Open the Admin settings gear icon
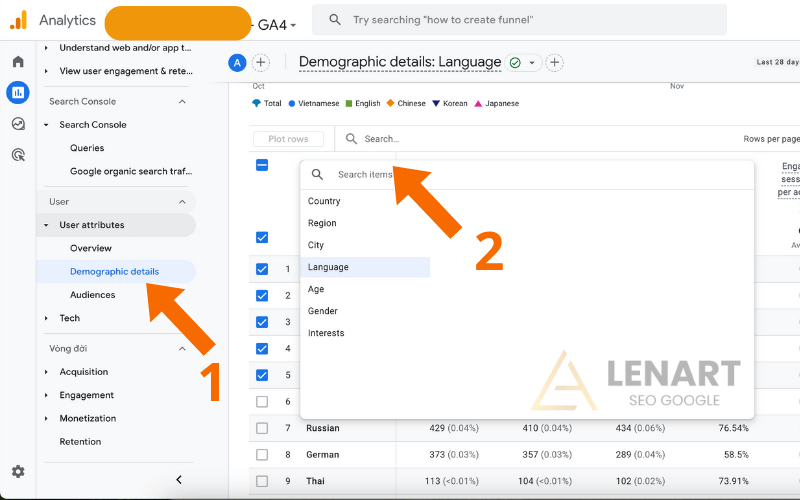The height and width of the screenshot is (500, 800). (18, 471)
